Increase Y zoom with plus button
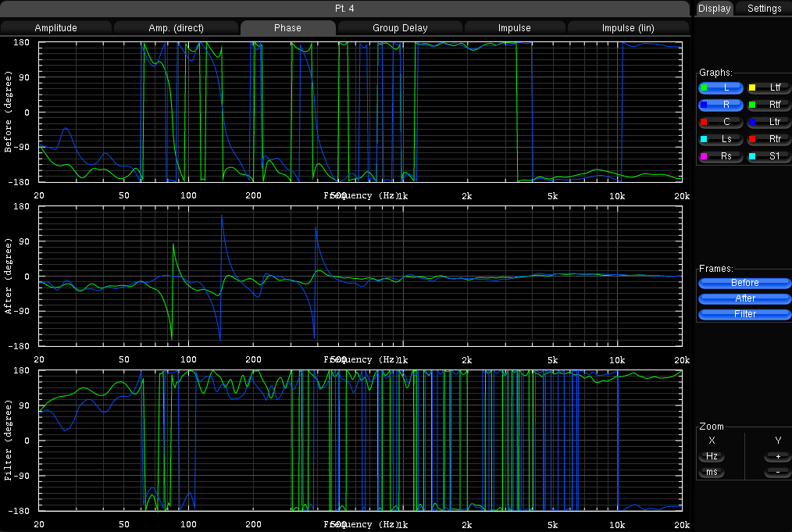 point(777,456)
